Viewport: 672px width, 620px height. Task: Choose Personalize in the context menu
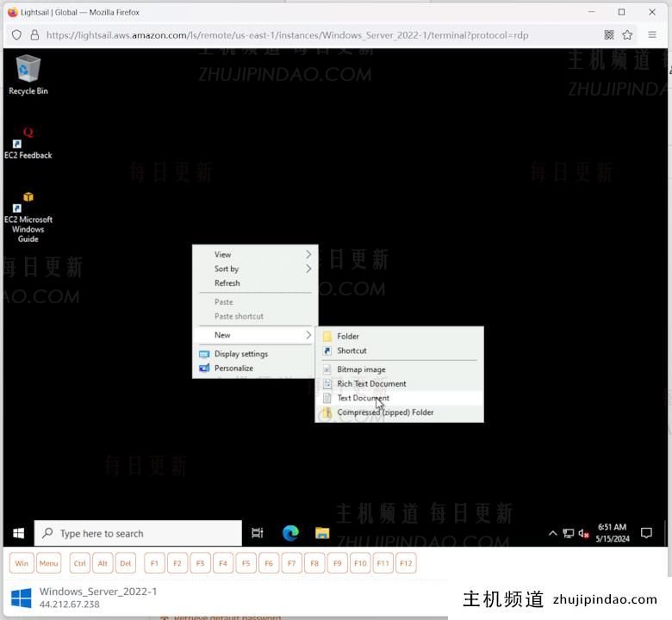click(255, 368)
